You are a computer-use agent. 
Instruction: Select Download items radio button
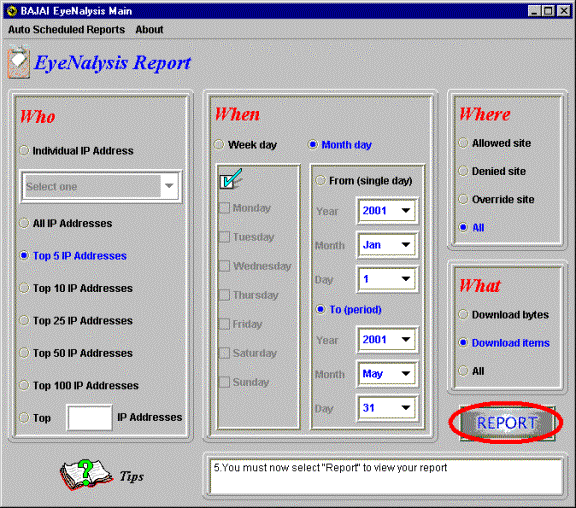click(x=463, y=343)
